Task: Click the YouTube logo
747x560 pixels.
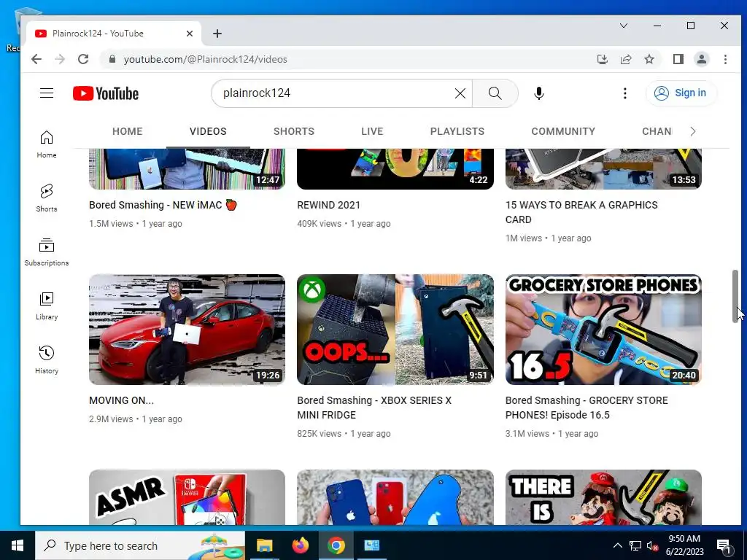Action: (105, 93)
